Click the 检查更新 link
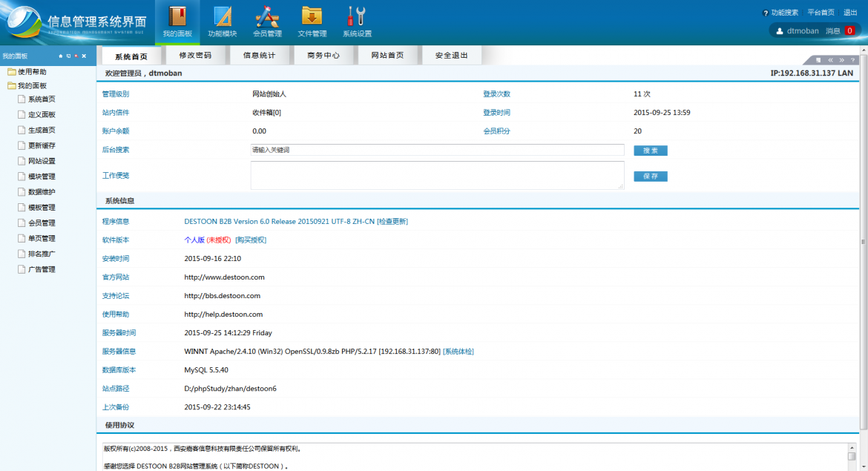Screen dimensions: 868x471 coord(392,222)
